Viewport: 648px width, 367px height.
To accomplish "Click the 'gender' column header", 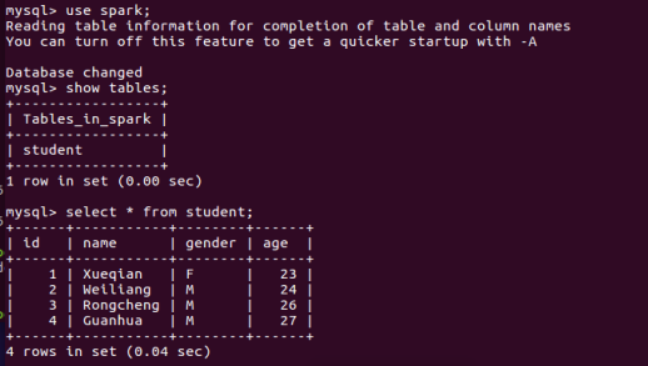I will (211, 243).
